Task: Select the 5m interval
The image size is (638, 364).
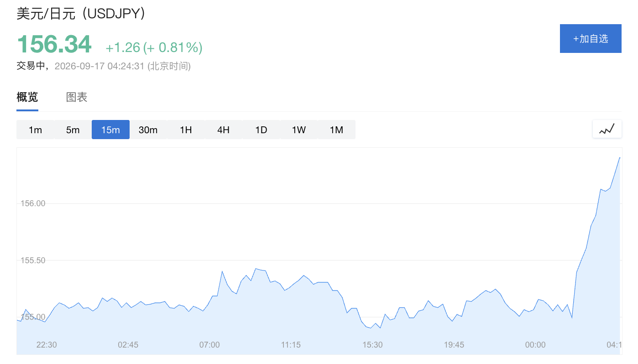Action: 73,130
